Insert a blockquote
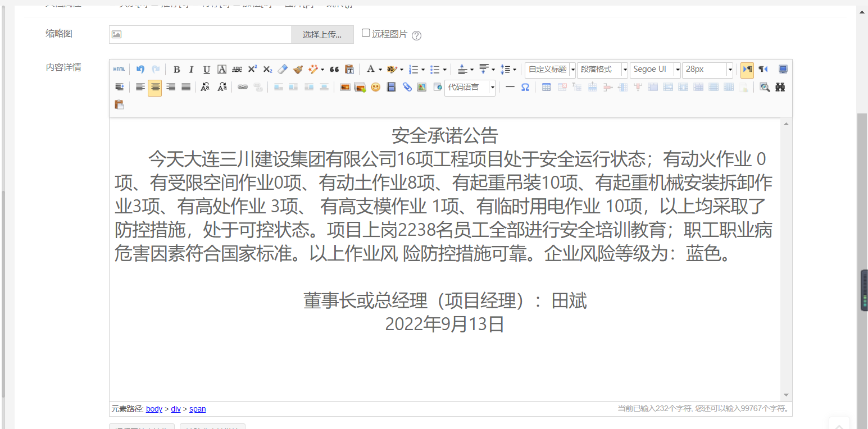The height and width of the screenshot is (429, 868). 334,69
